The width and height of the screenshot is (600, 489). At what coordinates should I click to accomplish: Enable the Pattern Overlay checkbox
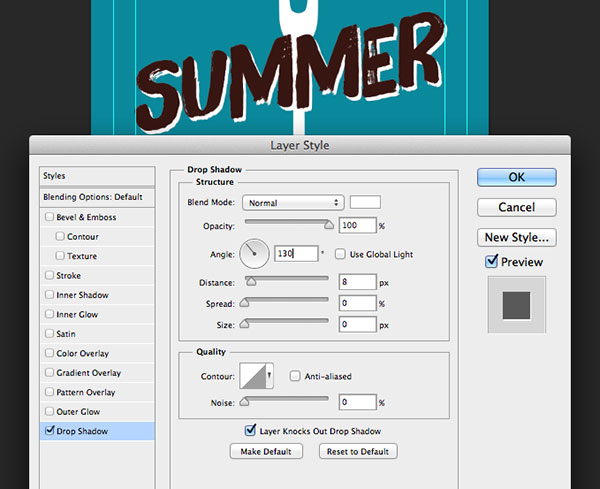point(49,392)
